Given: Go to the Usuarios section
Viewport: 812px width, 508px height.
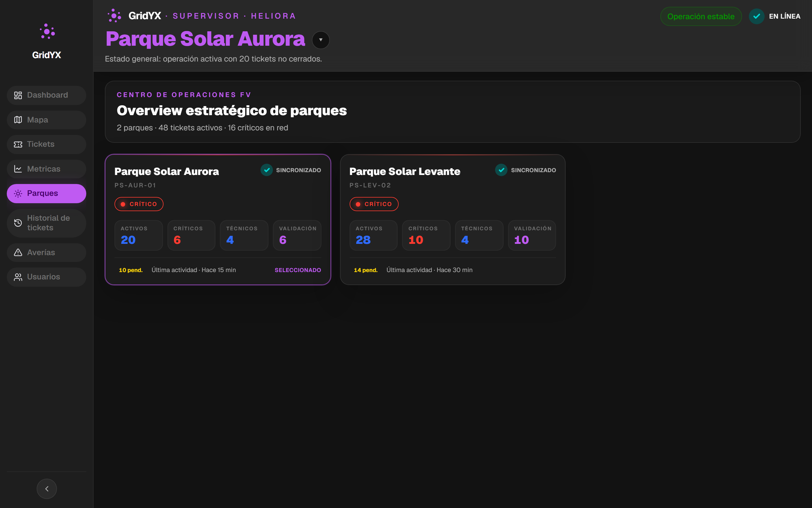Looking at the screenshot, I should (46, 277).
